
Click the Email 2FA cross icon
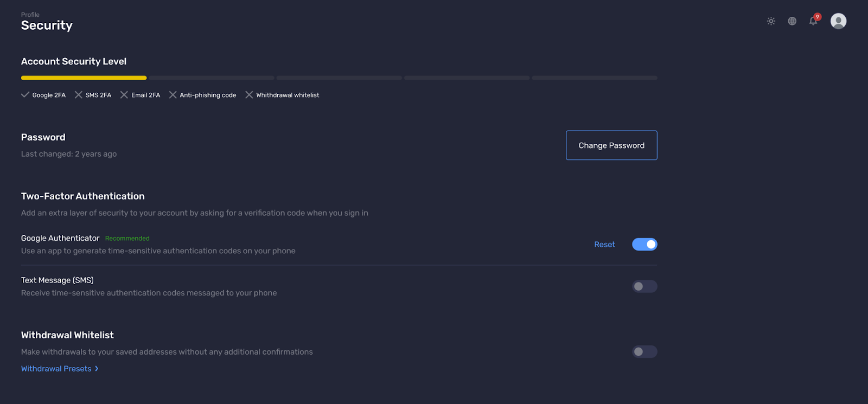(124, 95)
